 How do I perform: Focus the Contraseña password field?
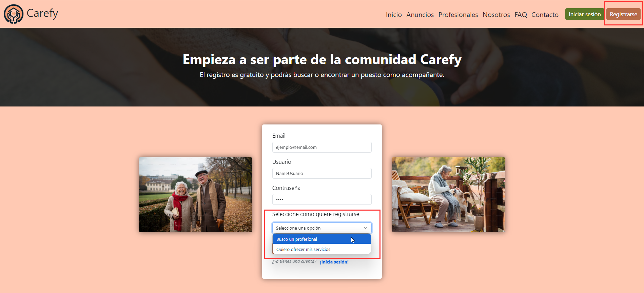pyautogui.click(x=322, y=199)
